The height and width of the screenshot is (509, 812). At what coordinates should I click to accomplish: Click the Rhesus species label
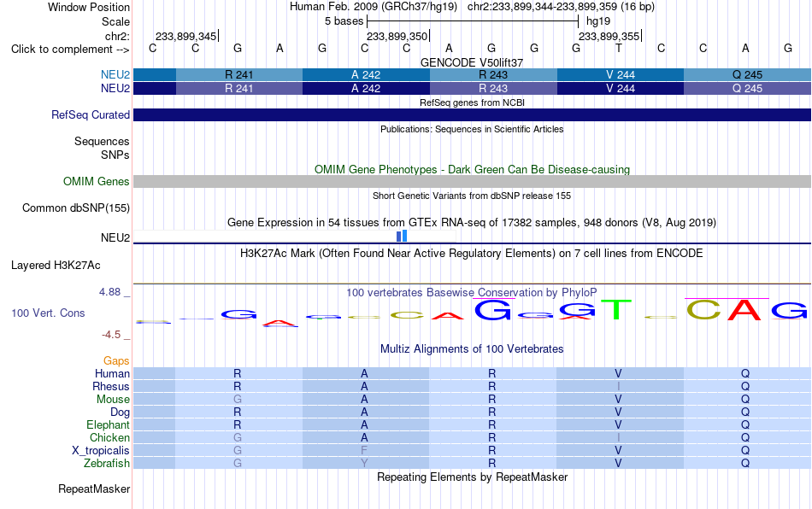[111, 386]
